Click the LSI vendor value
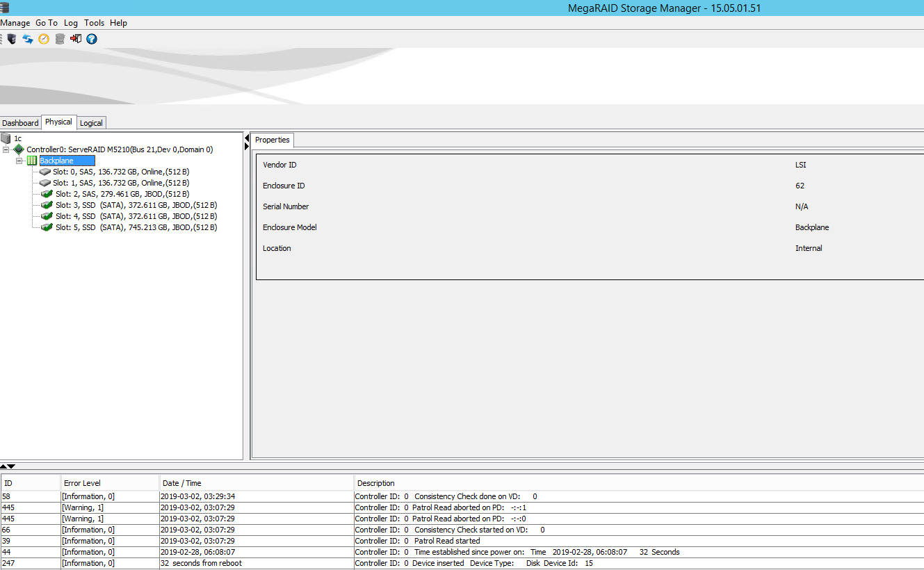The width and height of the screenshot is (924, 570). (x=801, y=165)
